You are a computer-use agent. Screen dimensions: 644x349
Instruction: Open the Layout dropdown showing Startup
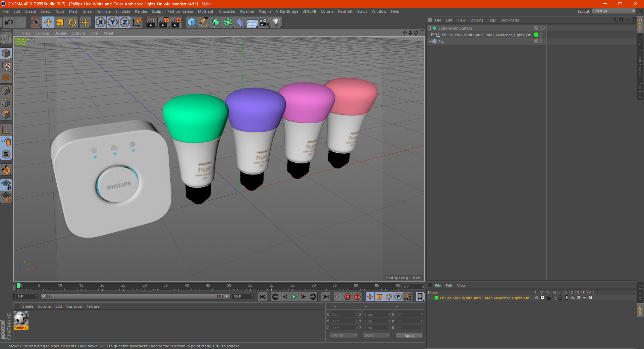point(614,11)
